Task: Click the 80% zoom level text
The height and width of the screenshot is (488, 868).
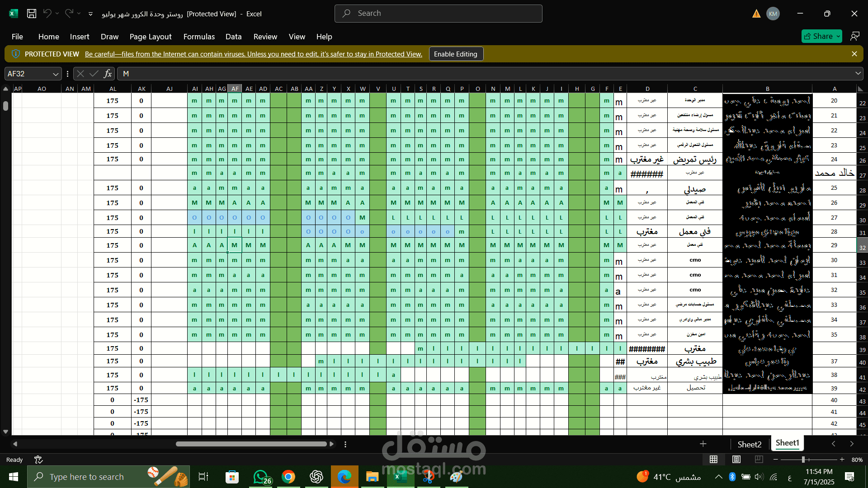Action: pos(857,460)
